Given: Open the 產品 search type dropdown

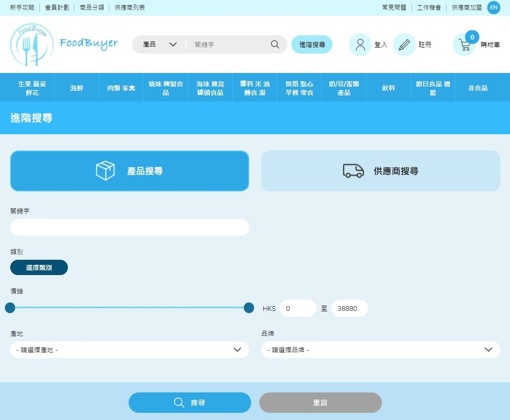Looking at the screenshot, I should 159,44.
